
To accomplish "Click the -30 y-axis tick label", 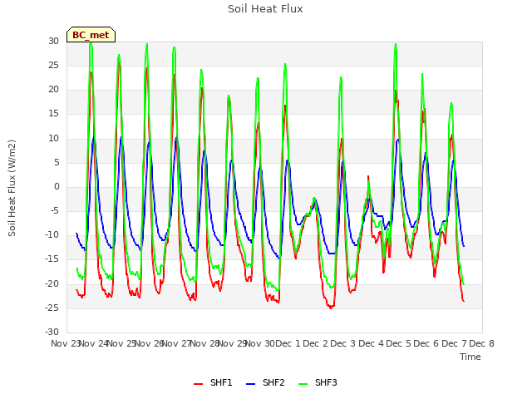I will (52, 332).
